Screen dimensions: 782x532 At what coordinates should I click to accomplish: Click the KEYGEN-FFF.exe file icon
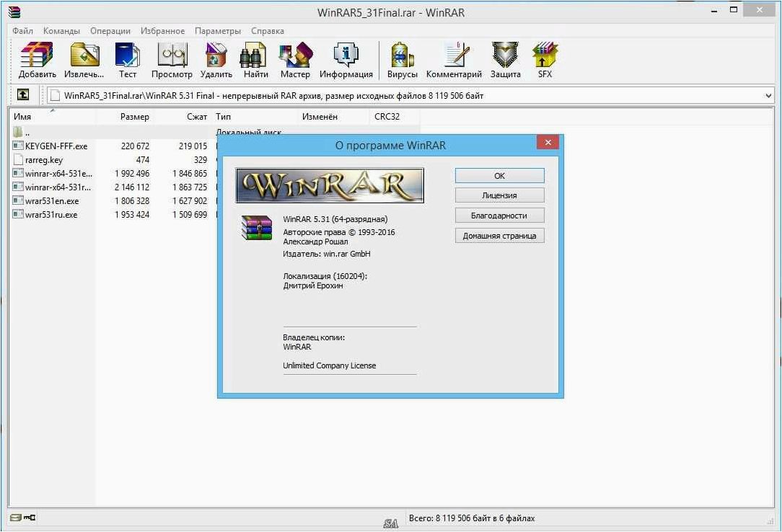coord(18,146)
